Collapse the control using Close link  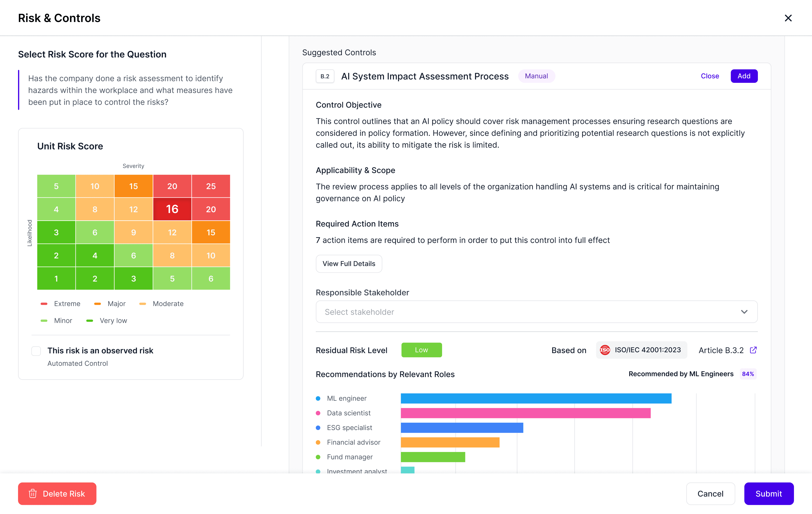point(710,76)
